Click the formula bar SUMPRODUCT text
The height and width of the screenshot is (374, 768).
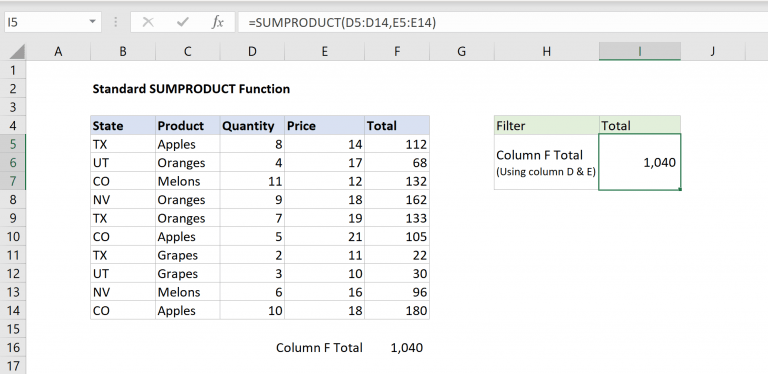tap(342, 22)
